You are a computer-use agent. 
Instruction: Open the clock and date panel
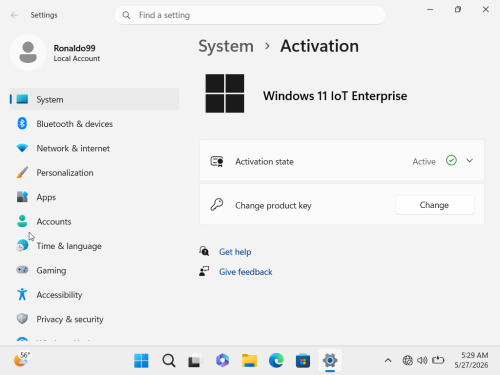pyautogui.click(x=471, y=360)
